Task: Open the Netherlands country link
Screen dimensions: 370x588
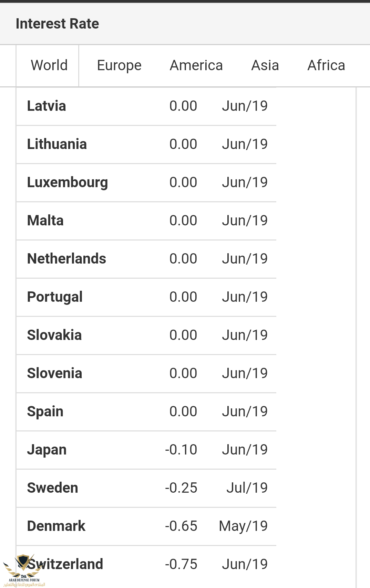Action: 66,259
